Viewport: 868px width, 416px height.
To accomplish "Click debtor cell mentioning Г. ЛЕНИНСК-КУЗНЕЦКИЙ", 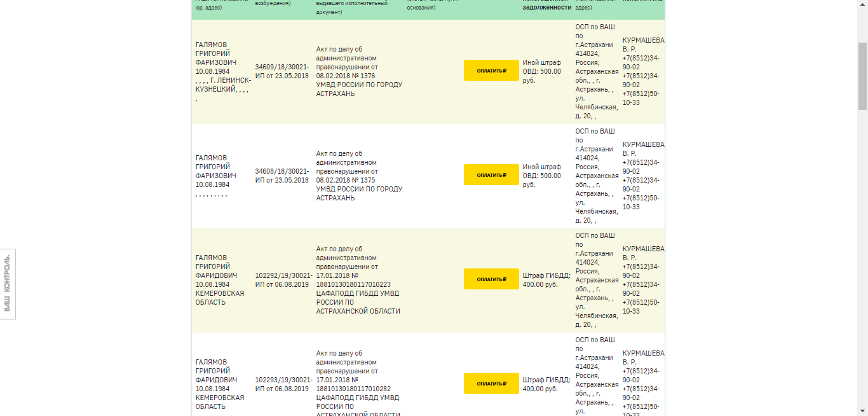I will tap(223, 71).
